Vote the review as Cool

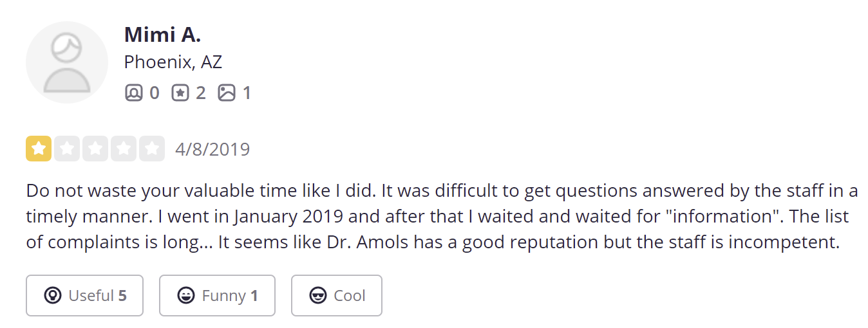point(337,296)
